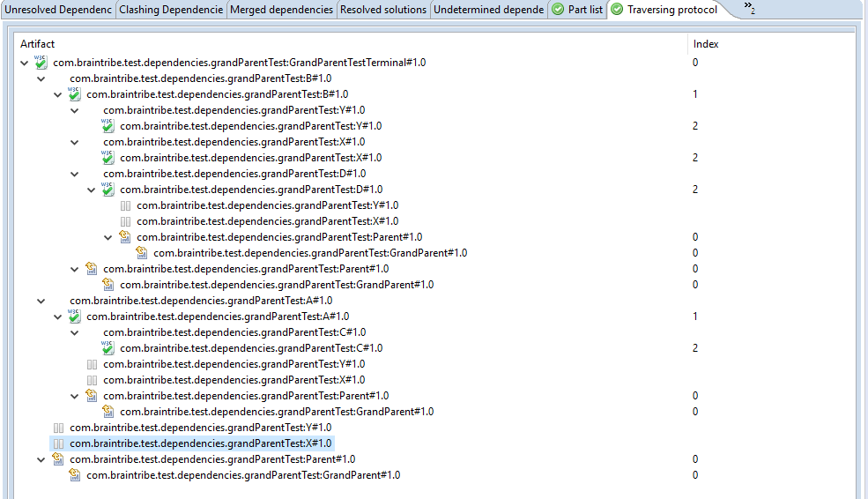Click the bottom-most GrandParent#1.0 icon

tap(75, 475)
